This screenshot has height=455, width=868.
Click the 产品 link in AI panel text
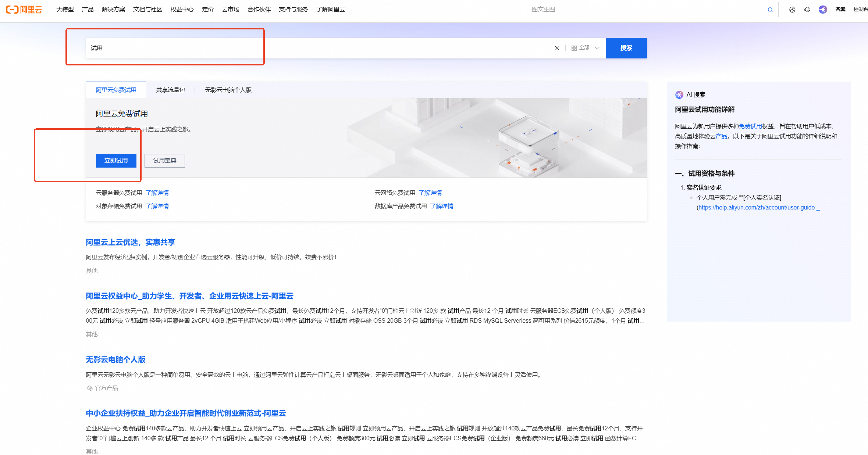pos(722,136)
